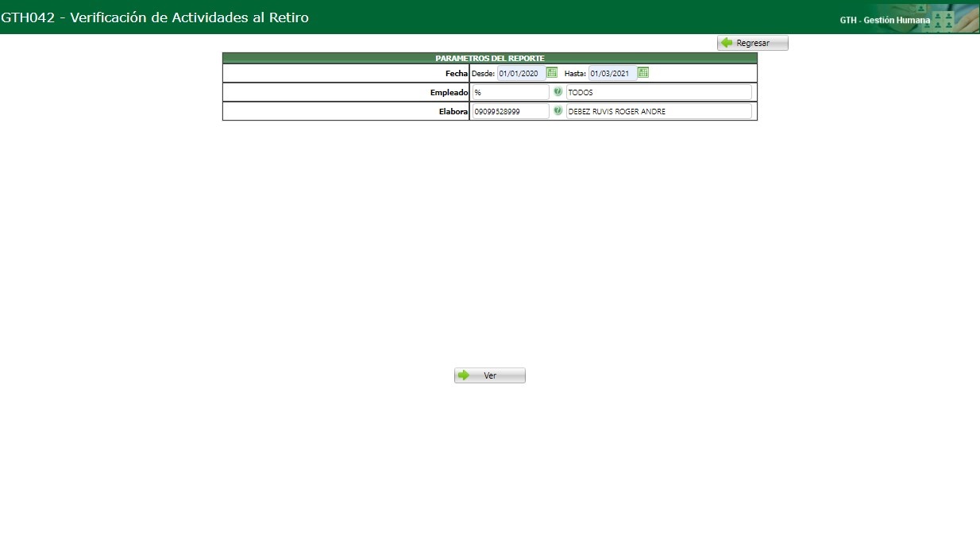Open the Elabora lookup help icon
This screenshot has width=980, height=554.
tap(558, 111)
